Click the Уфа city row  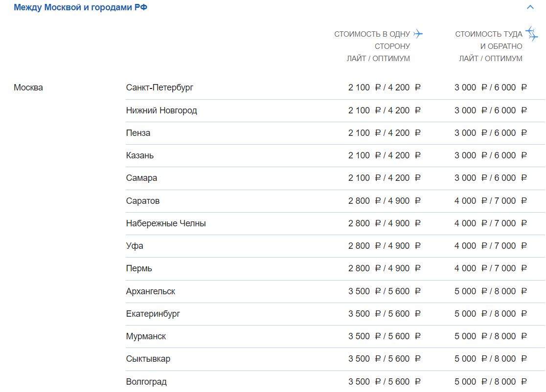click(135, 246)
